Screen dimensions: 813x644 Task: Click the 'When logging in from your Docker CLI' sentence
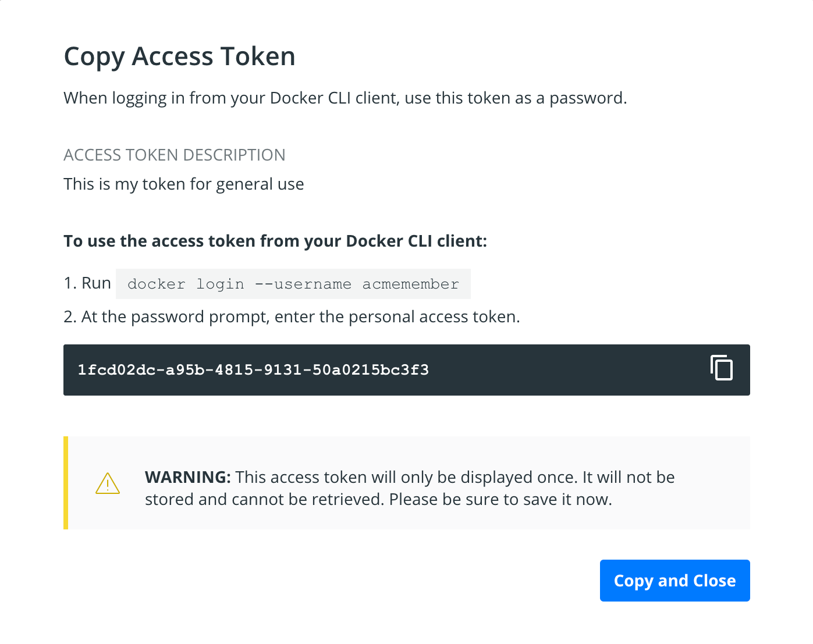[x=345, y=98]
